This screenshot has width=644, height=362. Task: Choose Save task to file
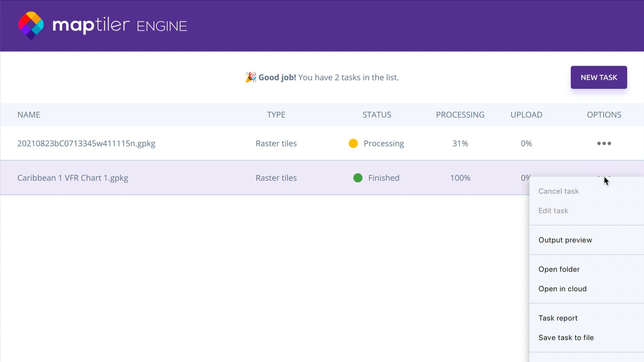coord(566,338)
